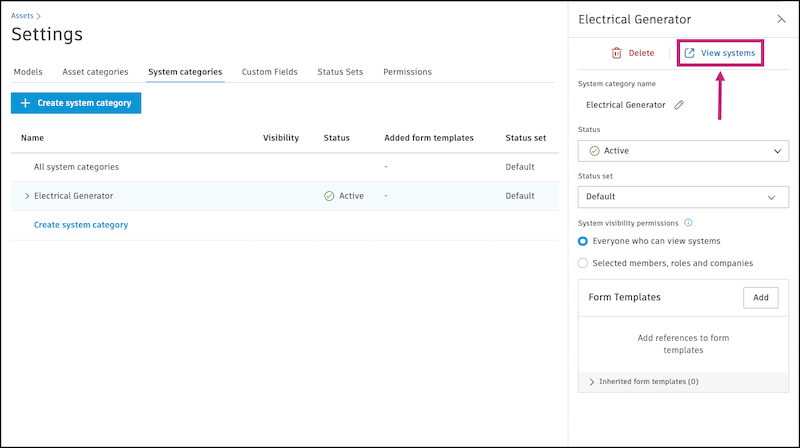Select Everyone who can view systems
800x448 pixels.
click(584, 241)
